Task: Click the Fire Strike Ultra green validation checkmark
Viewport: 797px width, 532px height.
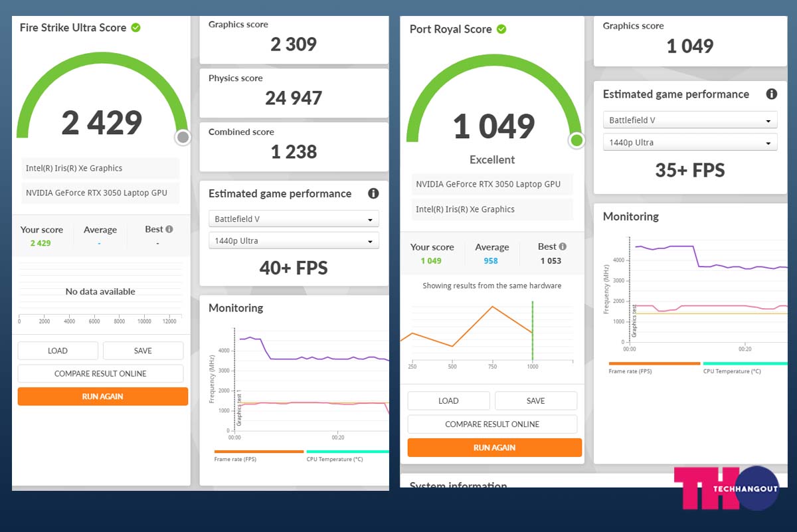Action: (135, 27)
